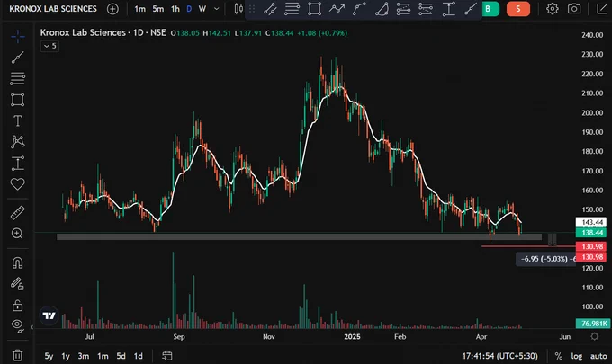This screenshot has width=612, height=364.
Task: Click the 76.981K volume label
Action: pos(591,324)
